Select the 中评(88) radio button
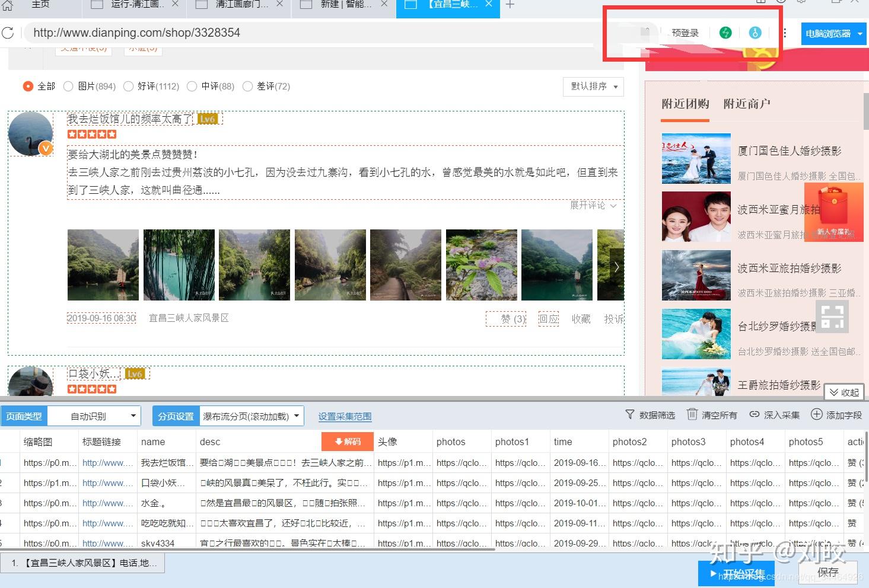This screenshot has width=869, height=588. click(192, 87)
